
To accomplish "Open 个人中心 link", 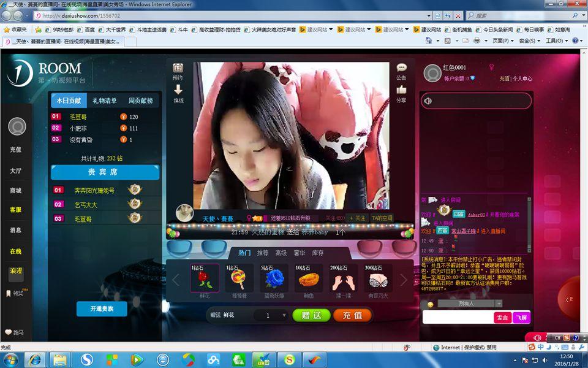I will 522,79.
